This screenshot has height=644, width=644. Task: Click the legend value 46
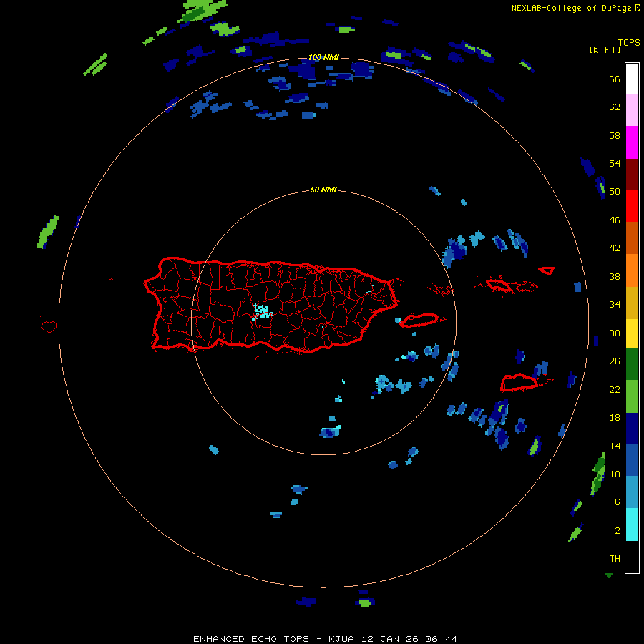click(615, 220)
